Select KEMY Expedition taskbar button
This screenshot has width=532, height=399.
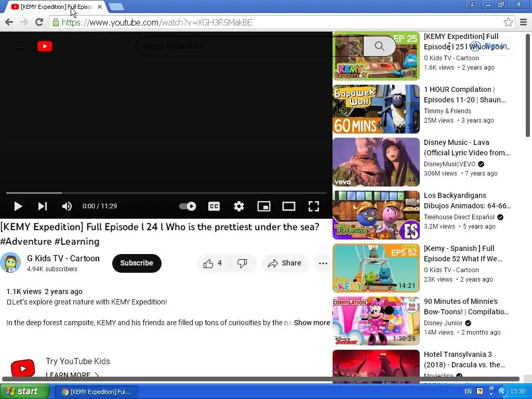coord(96,392)
